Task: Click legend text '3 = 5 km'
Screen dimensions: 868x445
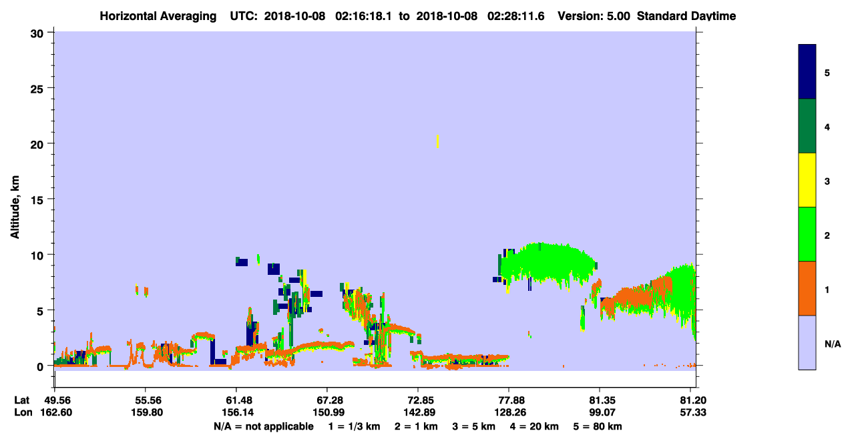Action: click(474, 426)
